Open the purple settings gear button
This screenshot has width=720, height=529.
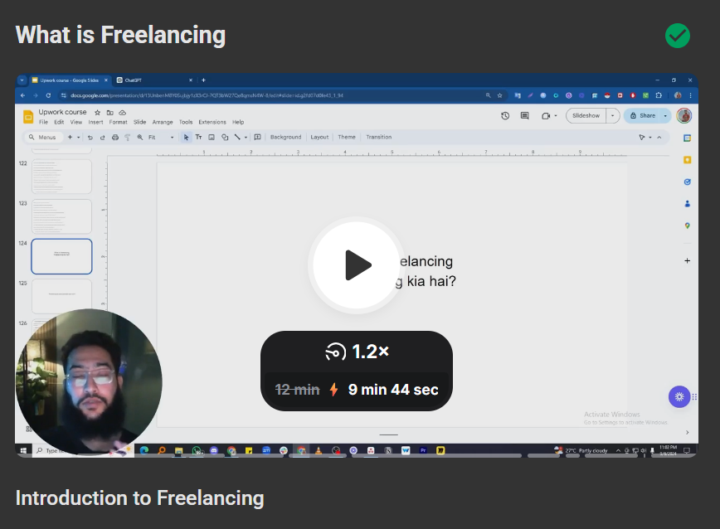tap(679, 396)
